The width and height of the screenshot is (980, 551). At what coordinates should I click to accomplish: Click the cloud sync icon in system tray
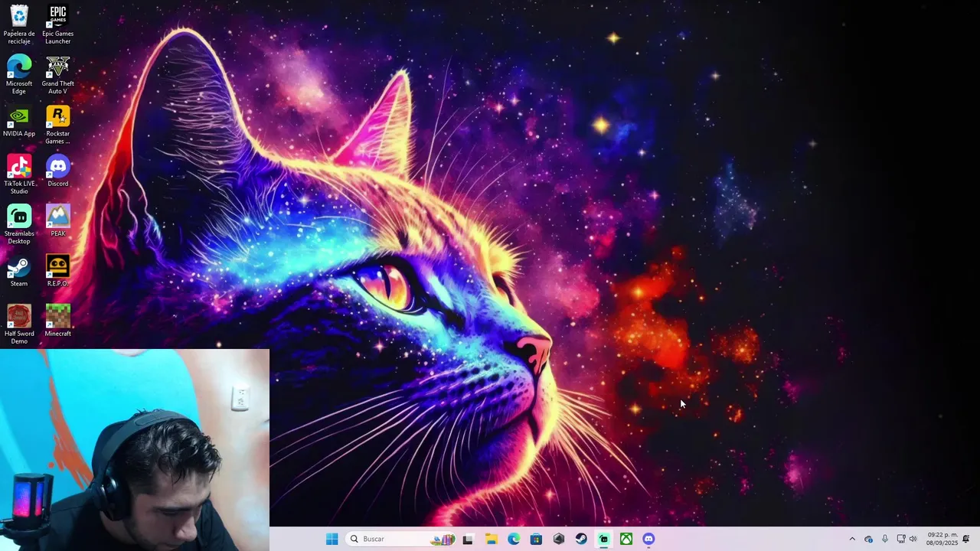[868, 539]
